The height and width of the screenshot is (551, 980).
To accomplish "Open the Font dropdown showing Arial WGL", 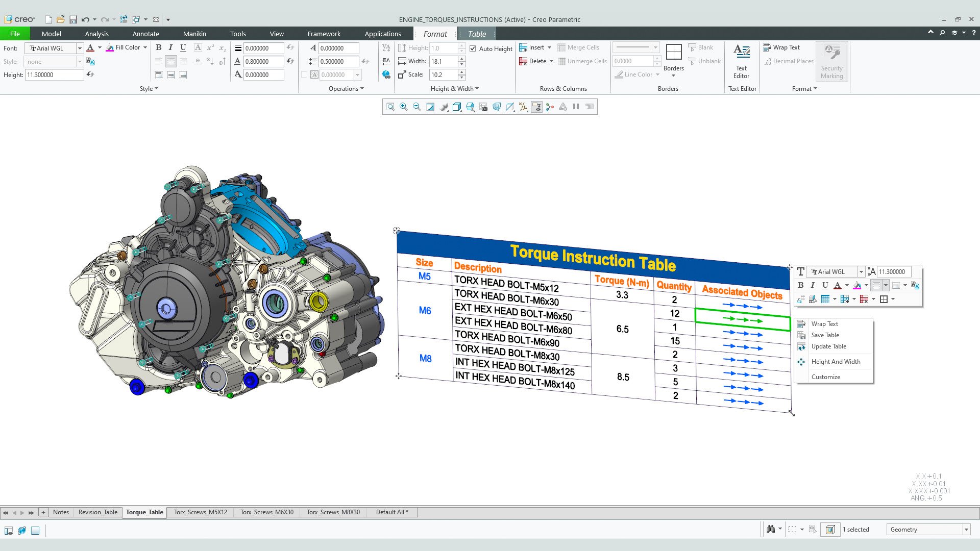I will [80, 48].
